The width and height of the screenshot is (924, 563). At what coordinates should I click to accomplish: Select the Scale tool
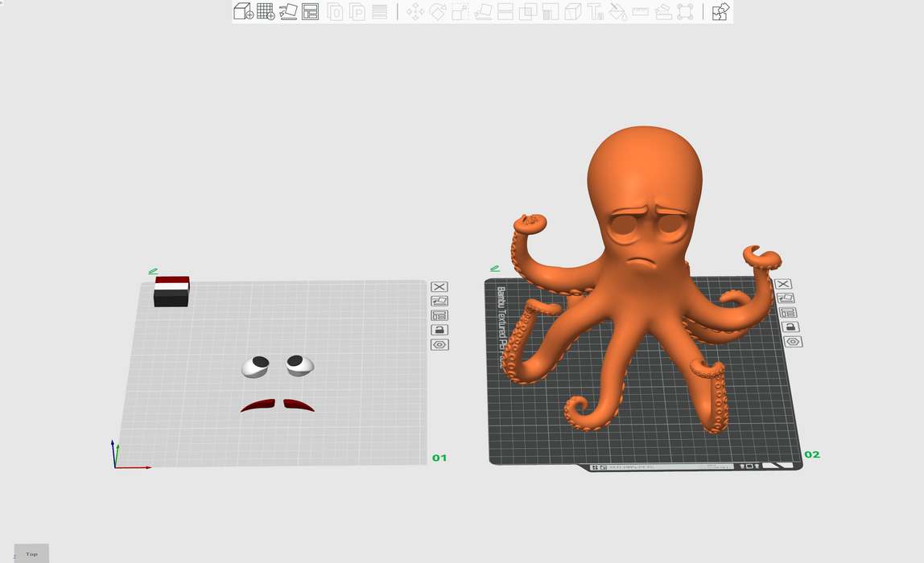point(460,11)
